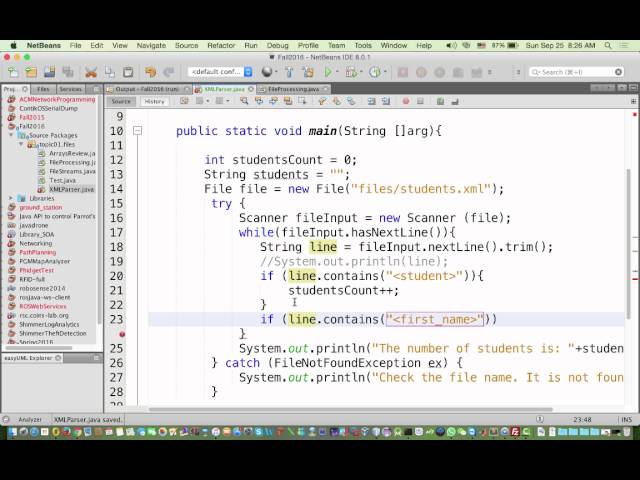
Task: Click the Find Previous Occurrence icon
Action: pos(259,101)
